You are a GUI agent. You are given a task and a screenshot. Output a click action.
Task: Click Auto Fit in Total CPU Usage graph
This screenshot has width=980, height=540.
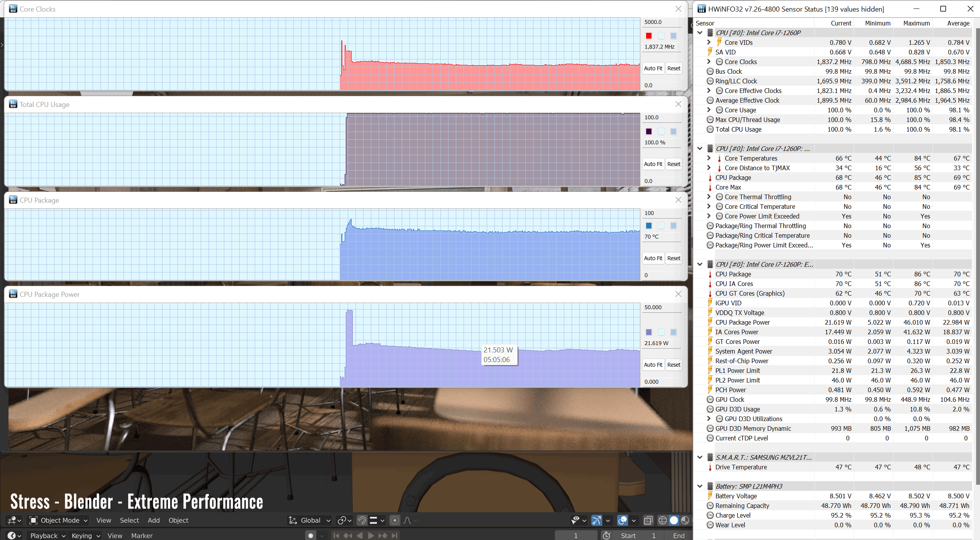pos(653,164)
